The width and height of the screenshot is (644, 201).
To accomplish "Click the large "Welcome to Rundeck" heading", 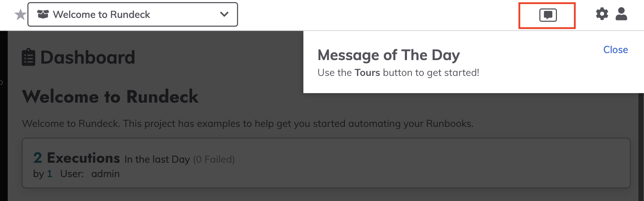I will (110, 97).
